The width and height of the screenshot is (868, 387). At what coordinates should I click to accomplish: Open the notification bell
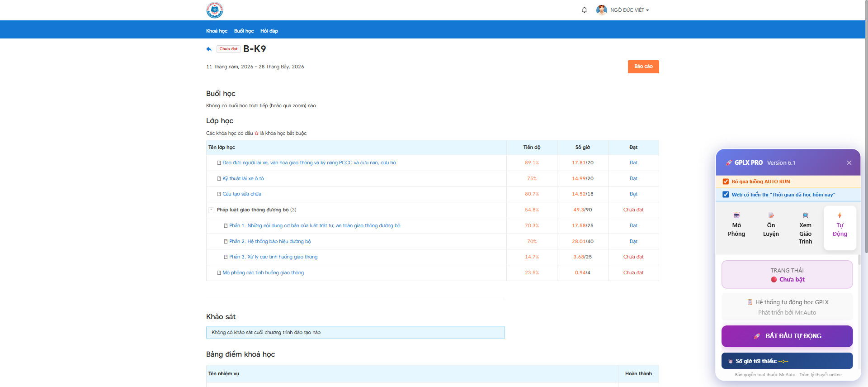[x=584, y=10]
